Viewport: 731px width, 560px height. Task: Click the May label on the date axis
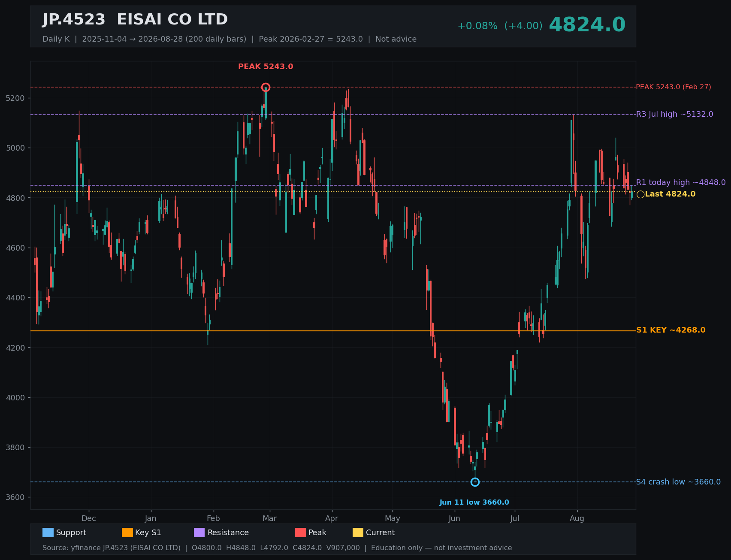pos(393,518)
